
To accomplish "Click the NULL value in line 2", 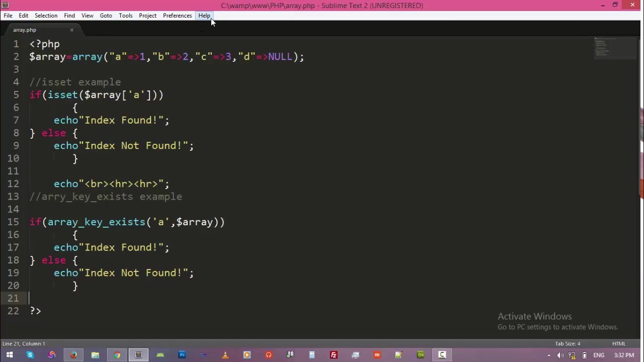I will point(280,56).
